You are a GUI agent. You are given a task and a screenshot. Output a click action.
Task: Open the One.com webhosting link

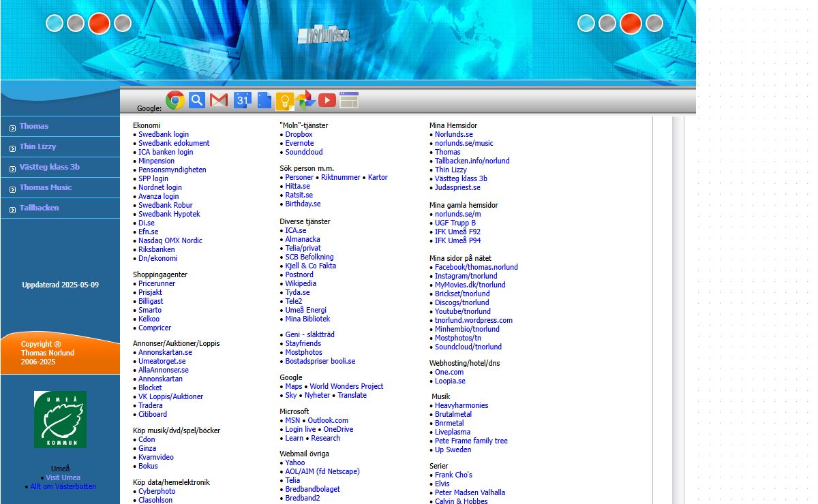(x=449, y=373)
